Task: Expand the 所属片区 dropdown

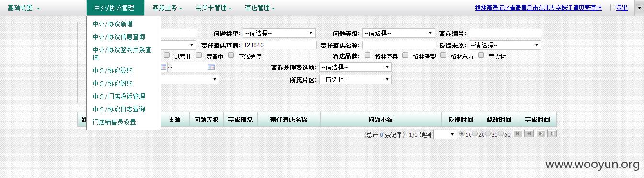Action: pyautogui.click(x=356, y=79)
